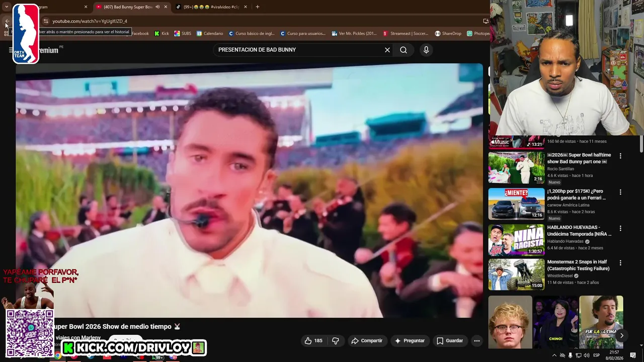644x362 pixels.
Task: Open the 1,200hp por $175K video thumbnail
Action: 516,204
